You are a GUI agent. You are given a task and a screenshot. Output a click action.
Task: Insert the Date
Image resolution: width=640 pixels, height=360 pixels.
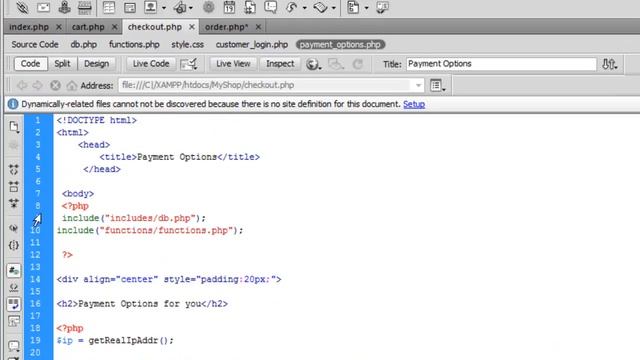(229, 7)
